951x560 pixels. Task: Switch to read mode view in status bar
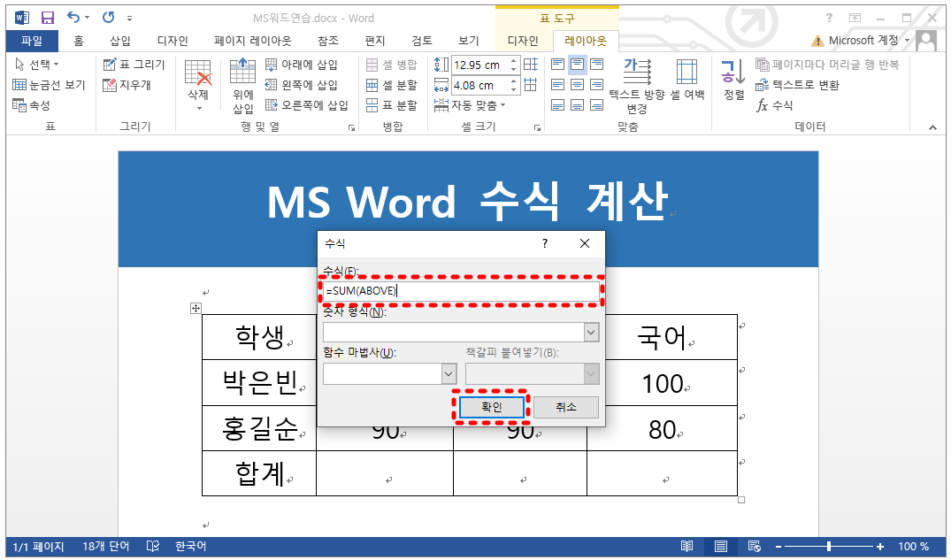tap(686, 547)
